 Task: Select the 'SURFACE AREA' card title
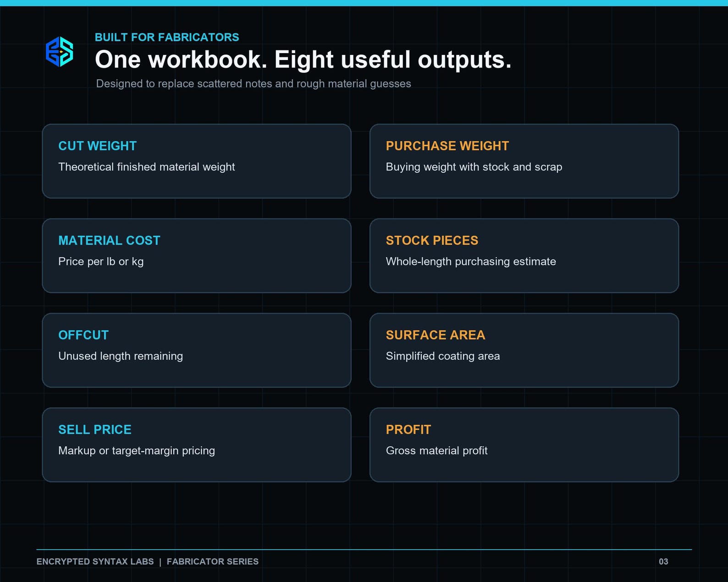coord(436,335)
